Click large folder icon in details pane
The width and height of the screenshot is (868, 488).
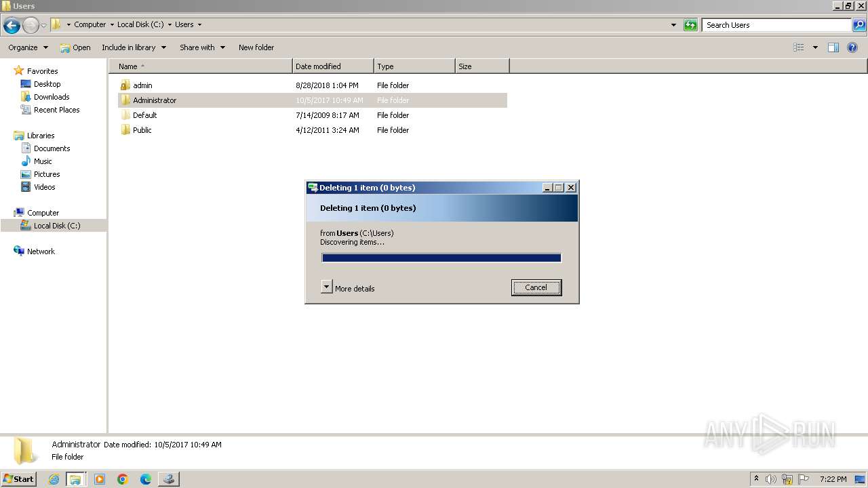(x=25, y=451)
